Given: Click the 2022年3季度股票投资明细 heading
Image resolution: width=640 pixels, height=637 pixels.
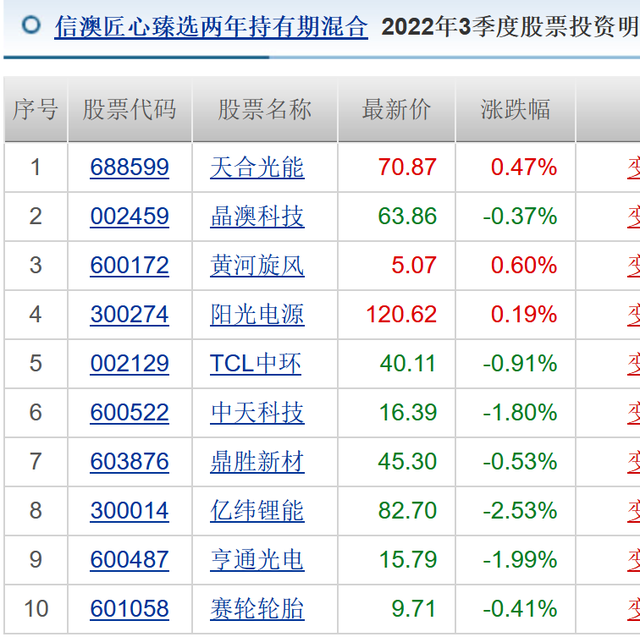Looking at the screenshot, I should click(510, 27).
